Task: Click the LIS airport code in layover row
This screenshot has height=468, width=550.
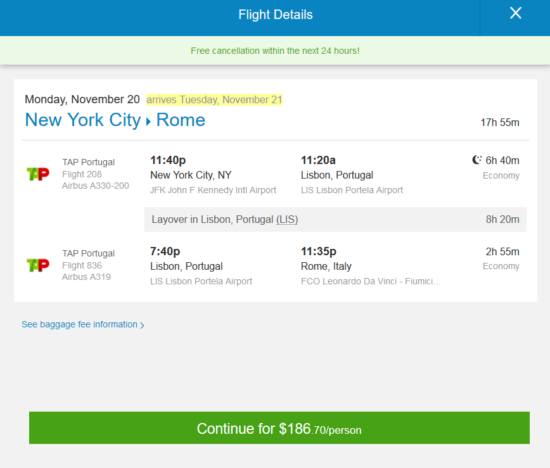Action: coord(287,220)
